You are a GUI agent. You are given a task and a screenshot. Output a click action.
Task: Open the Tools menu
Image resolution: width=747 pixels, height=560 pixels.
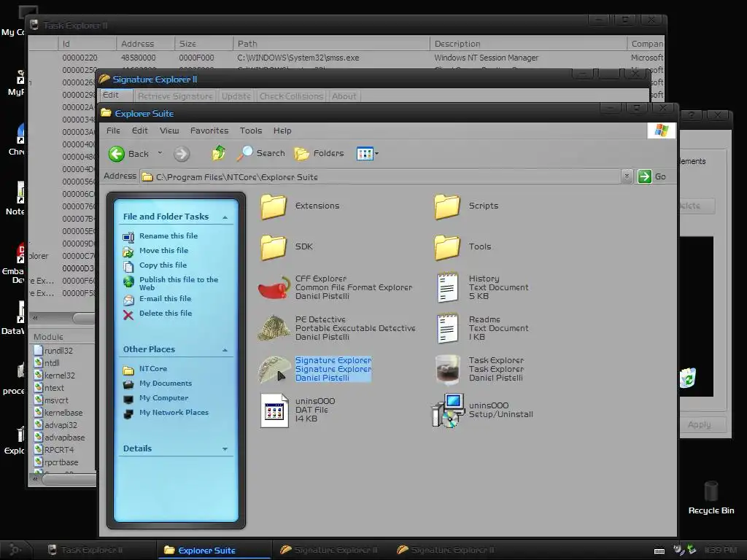(x=251, y=131)
